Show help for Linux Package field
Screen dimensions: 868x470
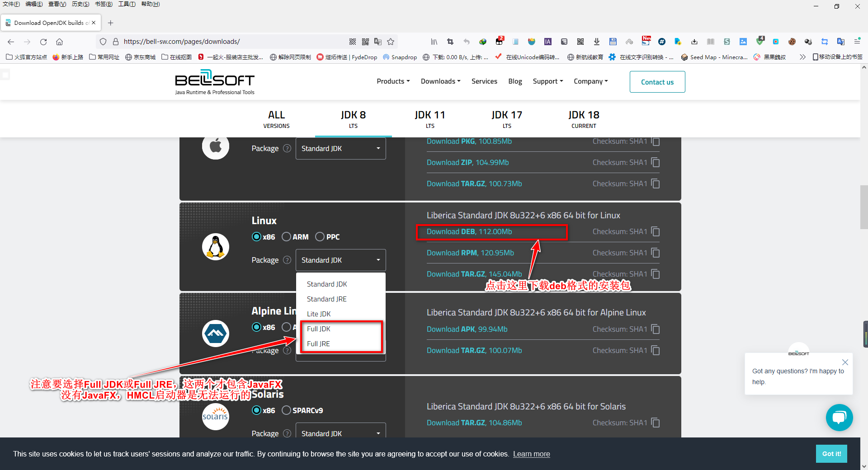(287, 260)
